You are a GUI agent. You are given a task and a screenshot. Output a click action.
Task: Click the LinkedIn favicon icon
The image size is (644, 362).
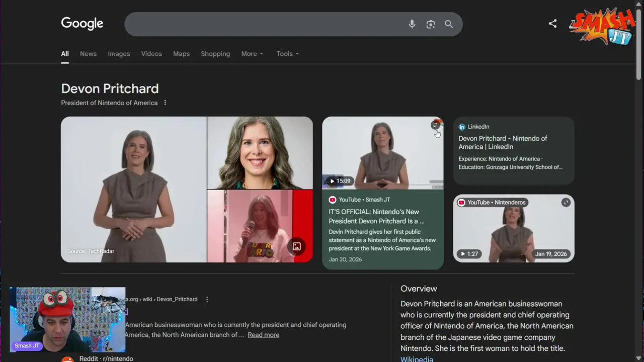coord(462,127)
